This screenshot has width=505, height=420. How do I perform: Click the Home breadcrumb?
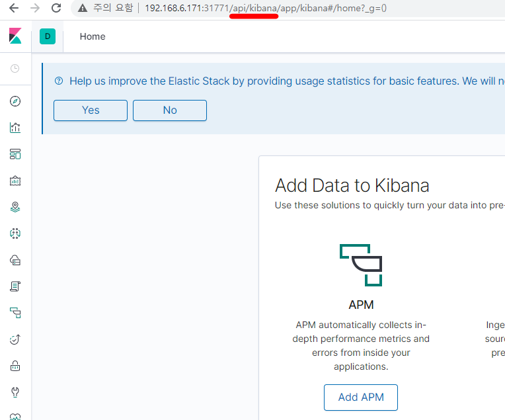(93, 36)
